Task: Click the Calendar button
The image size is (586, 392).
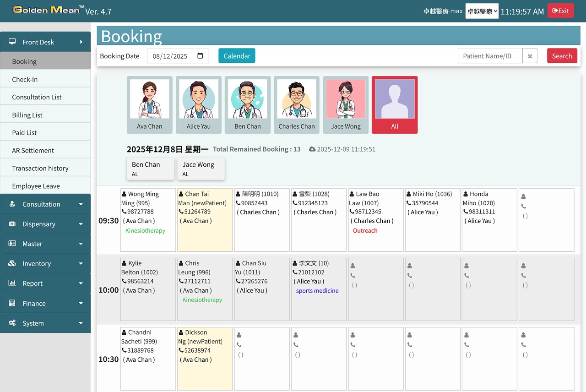Action: tap(237, 56)
